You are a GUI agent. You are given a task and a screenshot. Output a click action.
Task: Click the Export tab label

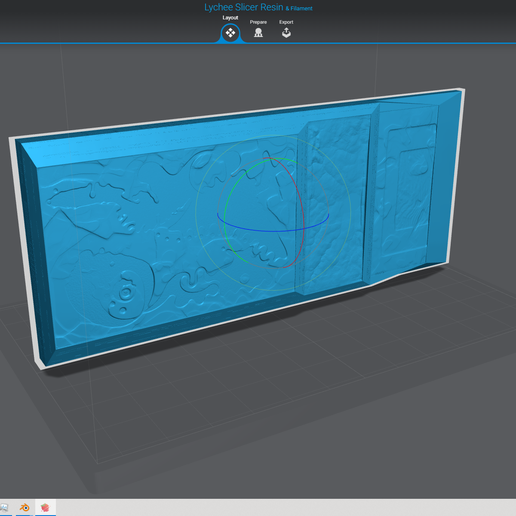(286, 22)
